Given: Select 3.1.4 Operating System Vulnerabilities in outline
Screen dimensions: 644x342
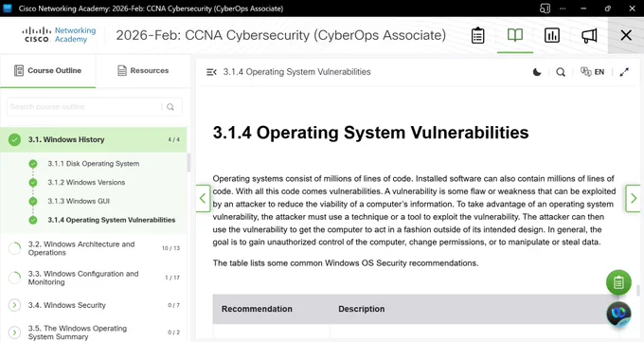Looking at the screenshot, I should click(x=112, y=220).
